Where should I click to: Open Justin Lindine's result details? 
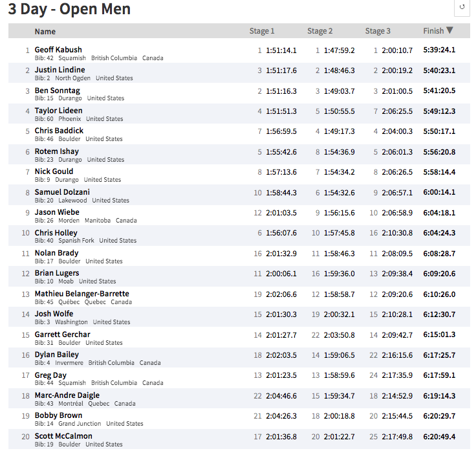[x=59, y=70]
